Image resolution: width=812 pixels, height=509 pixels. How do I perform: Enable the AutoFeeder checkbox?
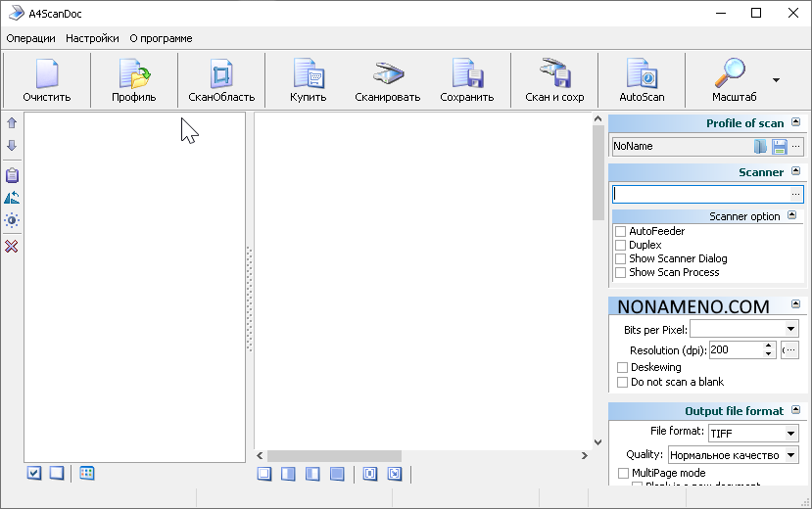620,232
